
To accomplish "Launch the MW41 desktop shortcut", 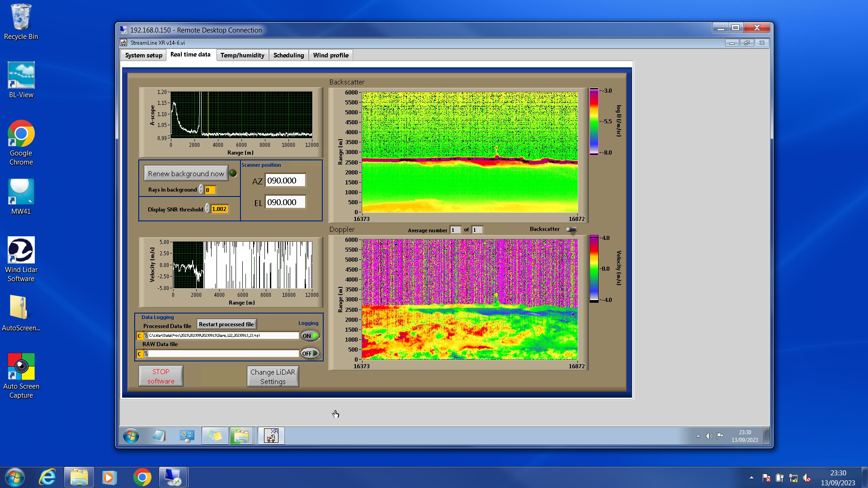I will point(21,197).
